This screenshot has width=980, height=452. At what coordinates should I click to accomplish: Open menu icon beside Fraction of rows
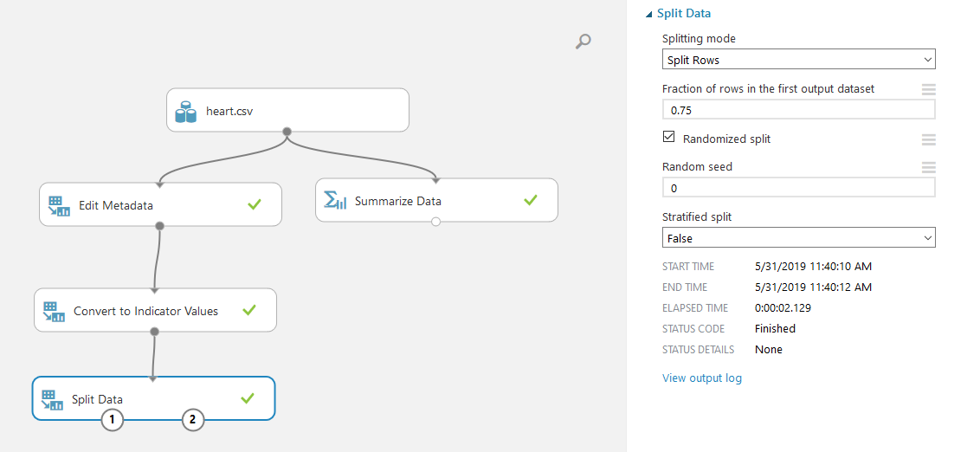(x=929, y=89)
